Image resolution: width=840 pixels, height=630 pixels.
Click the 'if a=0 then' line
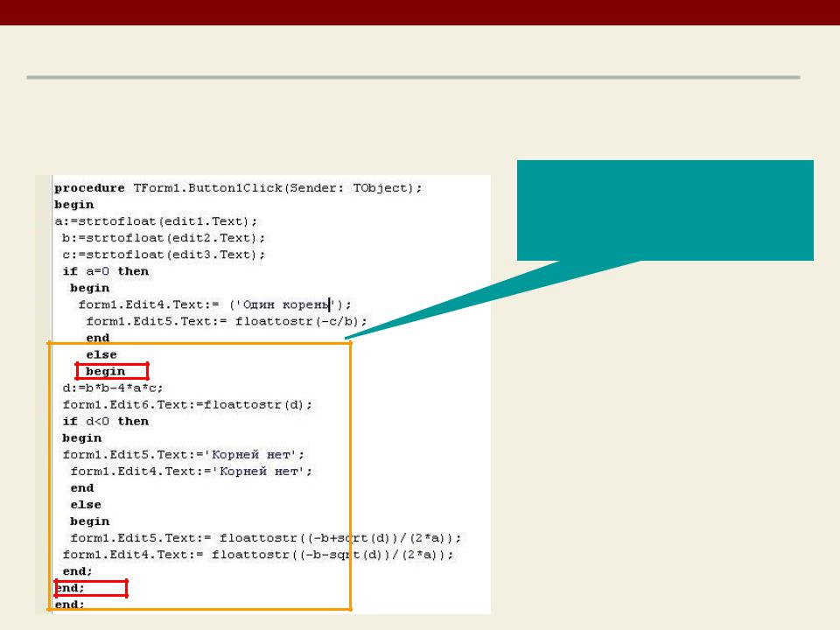pos(106,271)
